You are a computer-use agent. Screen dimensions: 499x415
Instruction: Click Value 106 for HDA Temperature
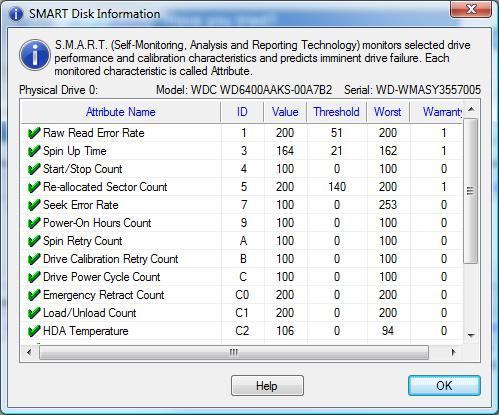click(x=285, y=331)
